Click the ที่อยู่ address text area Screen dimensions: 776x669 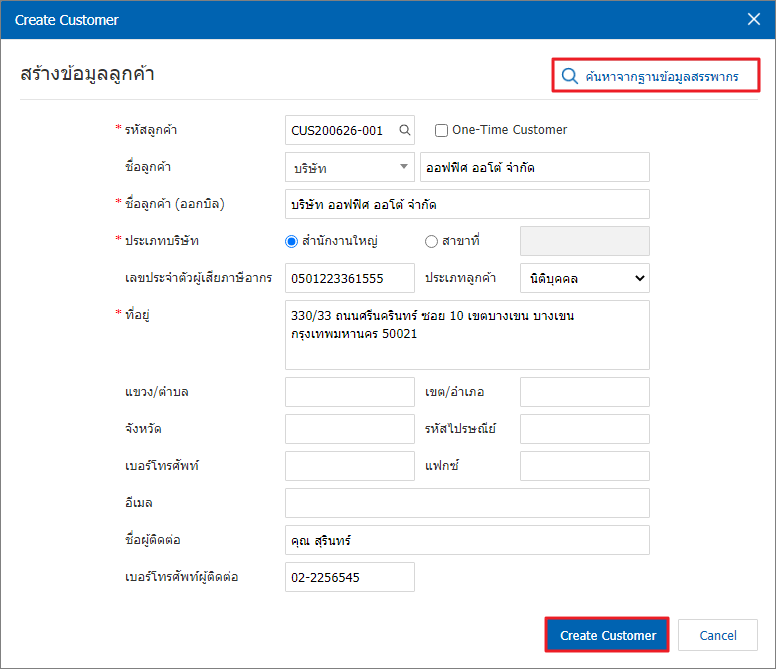point(467,335)
